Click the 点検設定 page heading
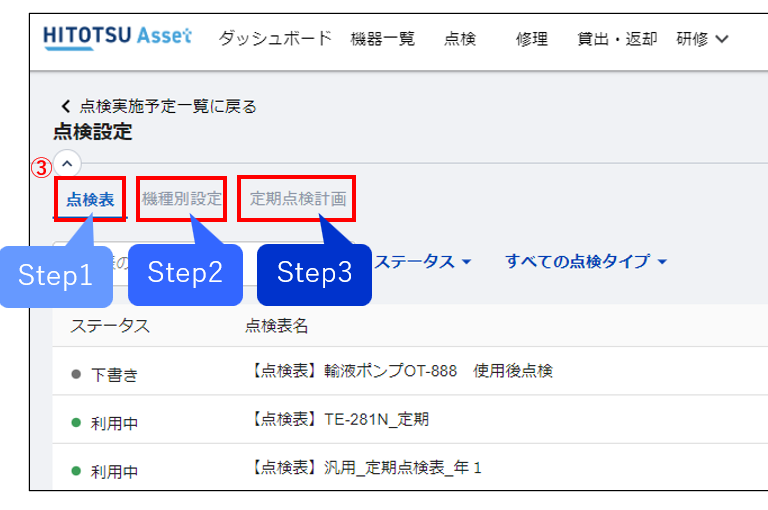The width and height of the screenshot is (768, 510). coord(93,131)
